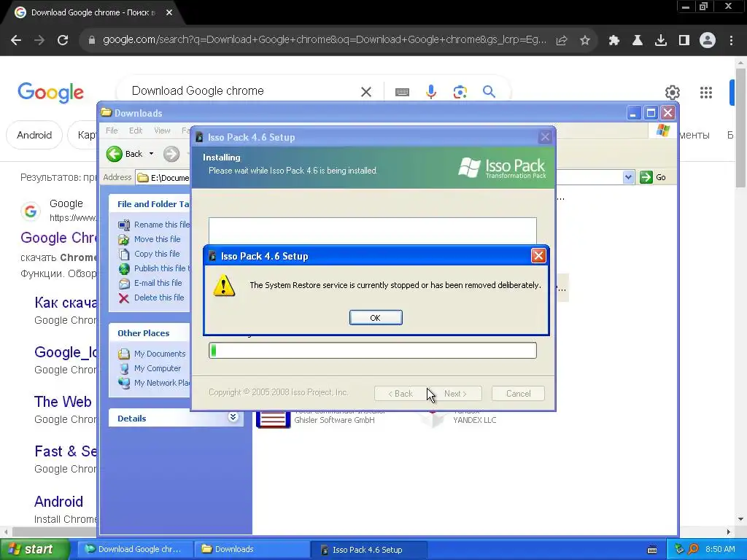Open the Back history dropdown arrow

152,154
